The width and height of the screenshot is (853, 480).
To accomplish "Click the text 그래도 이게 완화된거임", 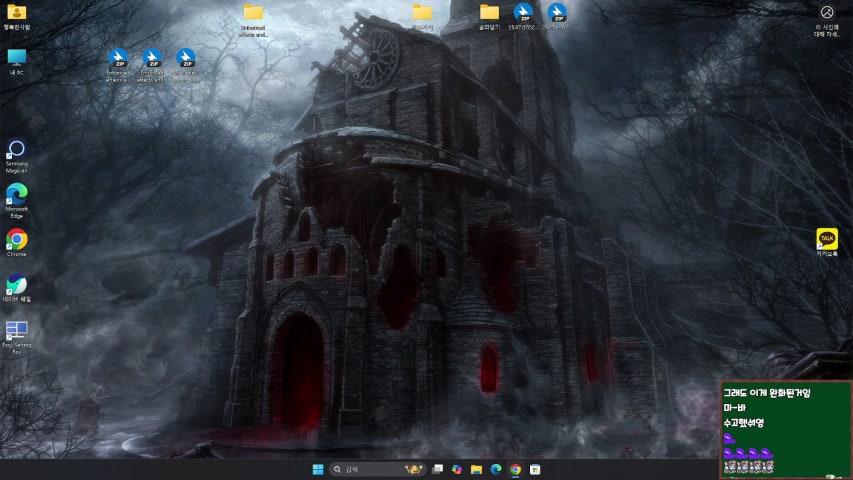I will point(767,393).
